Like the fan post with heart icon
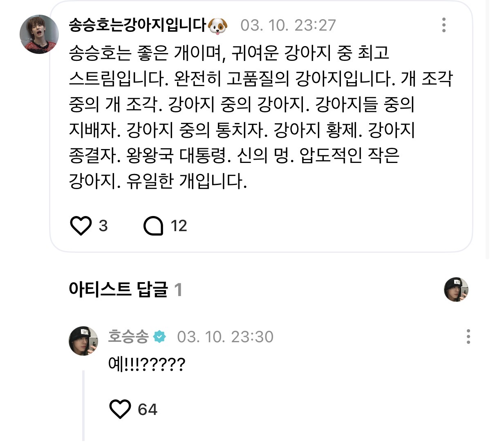This screenshot has width=493, height=448. point(81,225)
